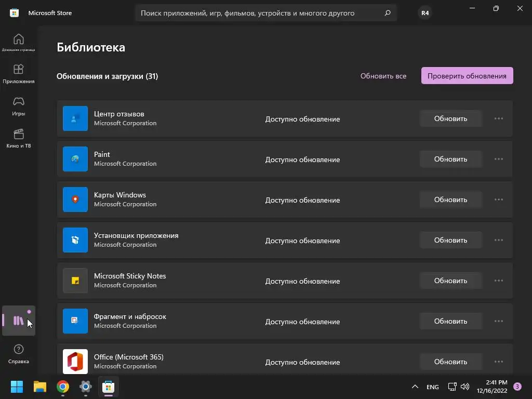Open more options for Office (Microsoft 365)
This screenshot has height=399, width=532.
pyautogui.click(x=498, y=362)
